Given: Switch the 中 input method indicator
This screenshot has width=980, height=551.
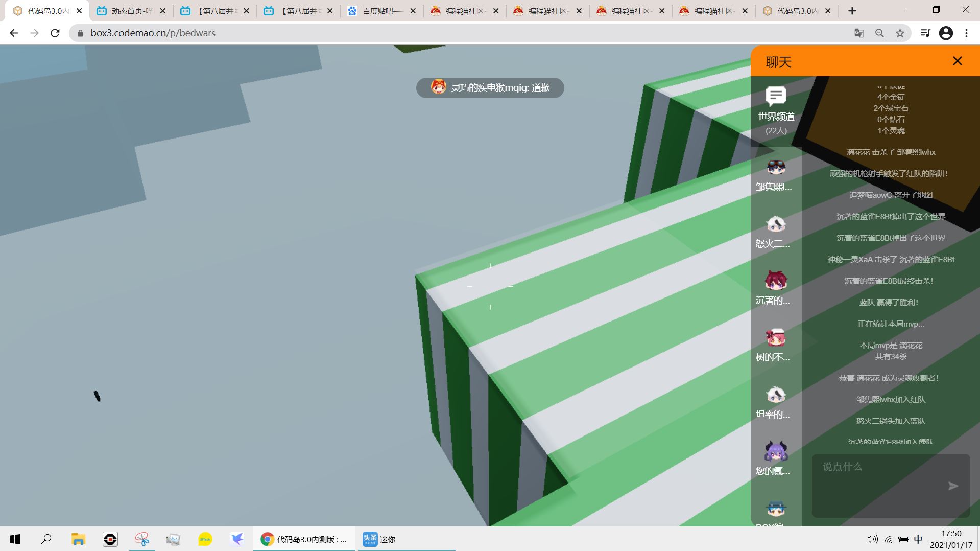Looking at the screenshot, I should 918,539.
